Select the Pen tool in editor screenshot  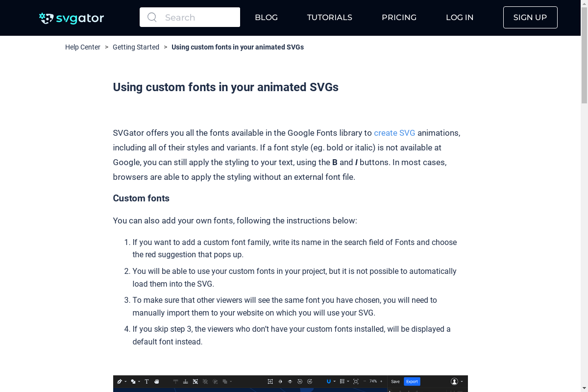(119, 381)
